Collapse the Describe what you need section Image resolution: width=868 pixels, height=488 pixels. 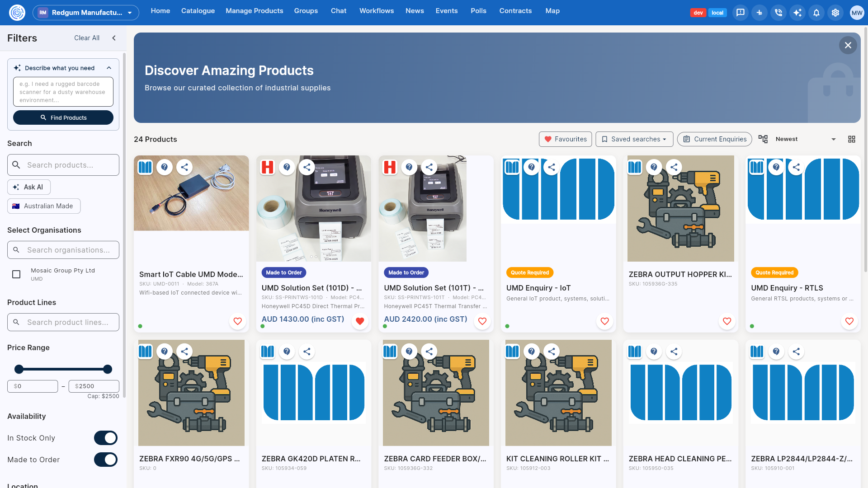(109, 68)
